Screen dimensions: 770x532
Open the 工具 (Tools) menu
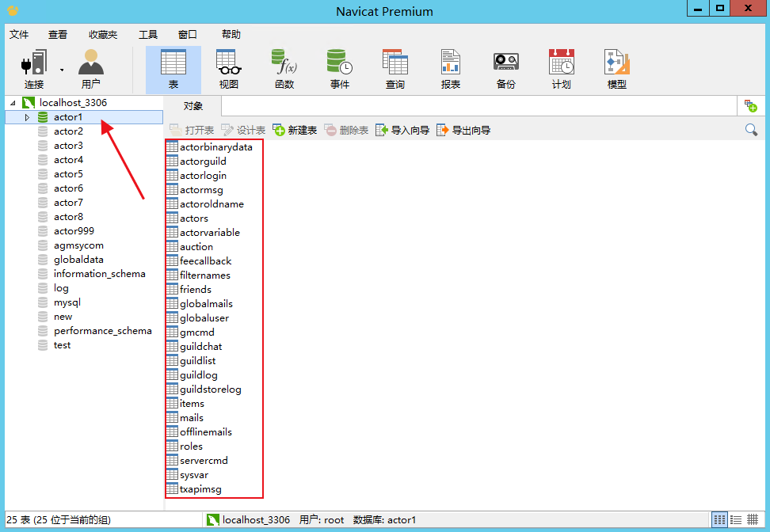click(148, 35)
